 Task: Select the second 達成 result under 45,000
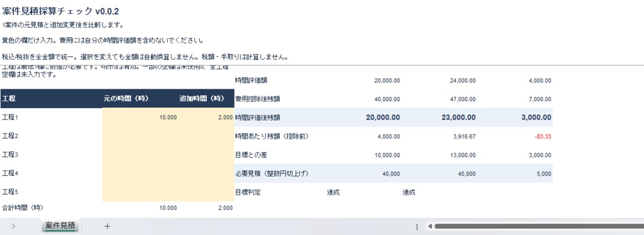click(x=409, y=192)
